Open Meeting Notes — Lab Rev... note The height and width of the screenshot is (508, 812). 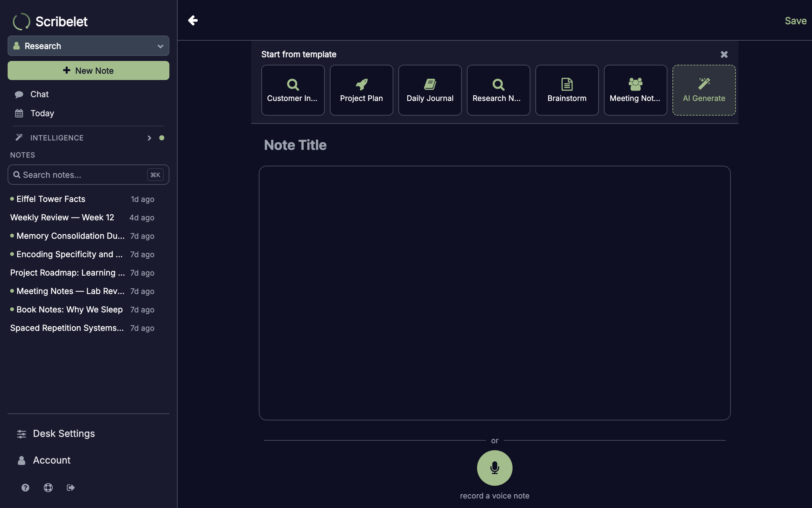[x=82, y=291]
